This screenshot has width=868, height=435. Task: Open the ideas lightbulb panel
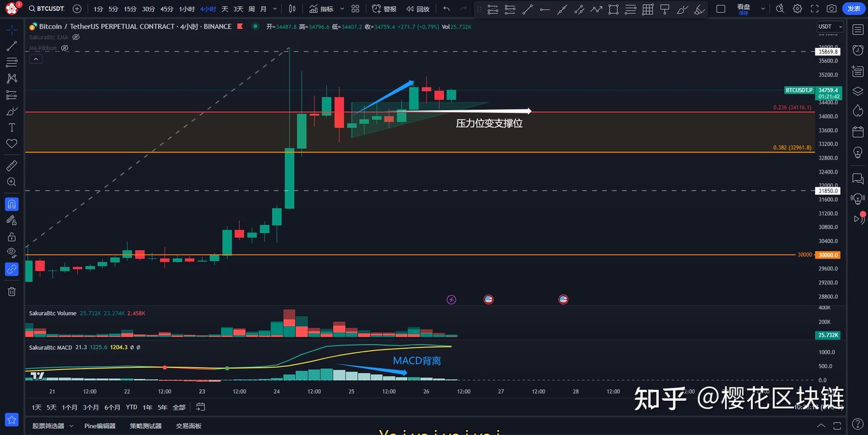[858, 152]
